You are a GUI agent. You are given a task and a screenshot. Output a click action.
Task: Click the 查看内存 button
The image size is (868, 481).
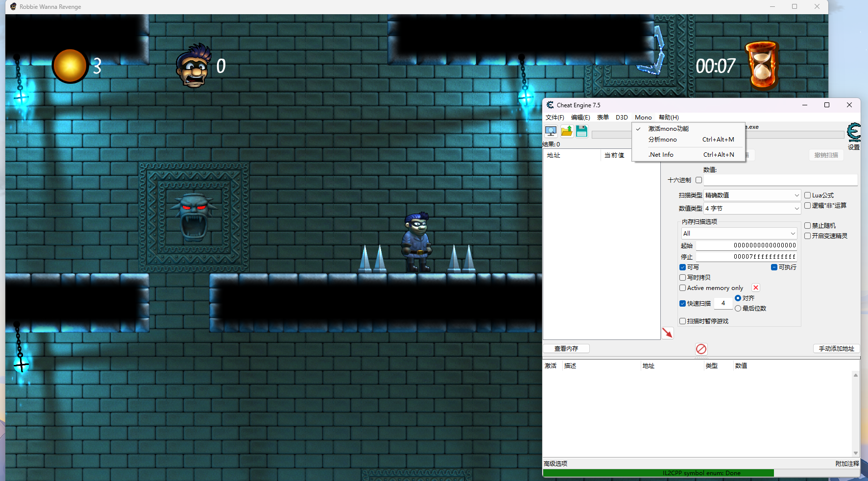point(566,349)
